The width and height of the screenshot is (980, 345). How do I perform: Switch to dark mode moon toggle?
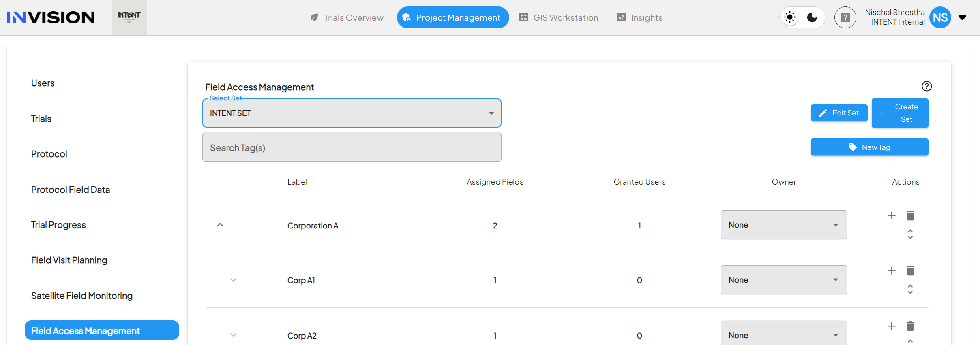[812, 17]
